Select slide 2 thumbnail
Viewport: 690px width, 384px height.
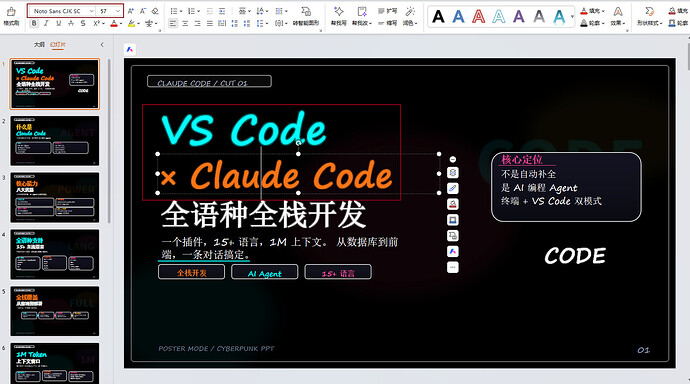coord(55,141)
